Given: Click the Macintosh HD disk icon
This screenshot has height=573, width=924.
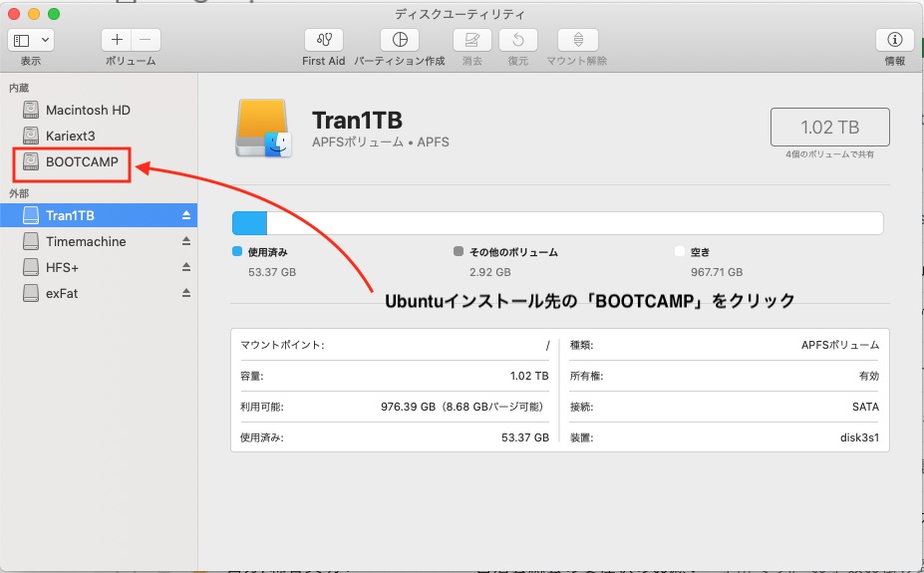Looking at the screenshot, I should pyautogui.click(x=31, y=111).
